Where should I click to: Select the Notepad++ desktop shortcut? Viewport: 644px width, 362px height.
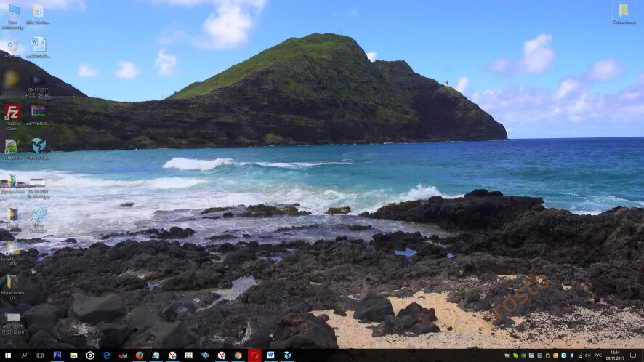(12, 149)
